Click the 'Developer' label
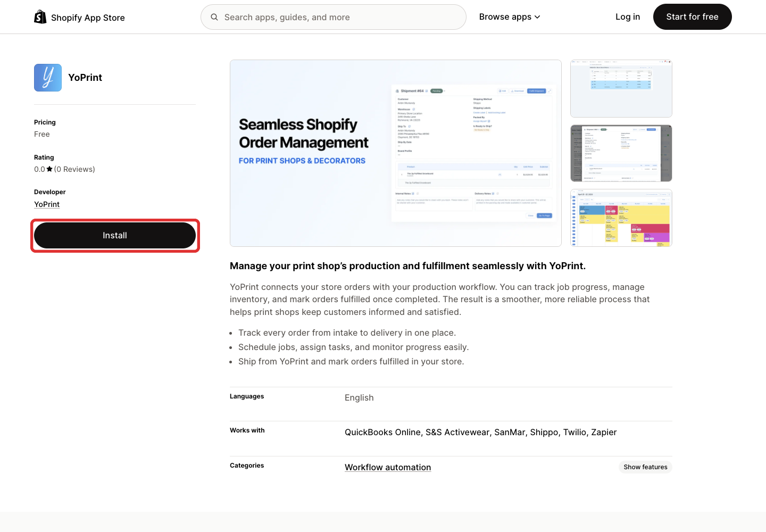Viewport: 766px width, 532px height. (x=50, y=192)
